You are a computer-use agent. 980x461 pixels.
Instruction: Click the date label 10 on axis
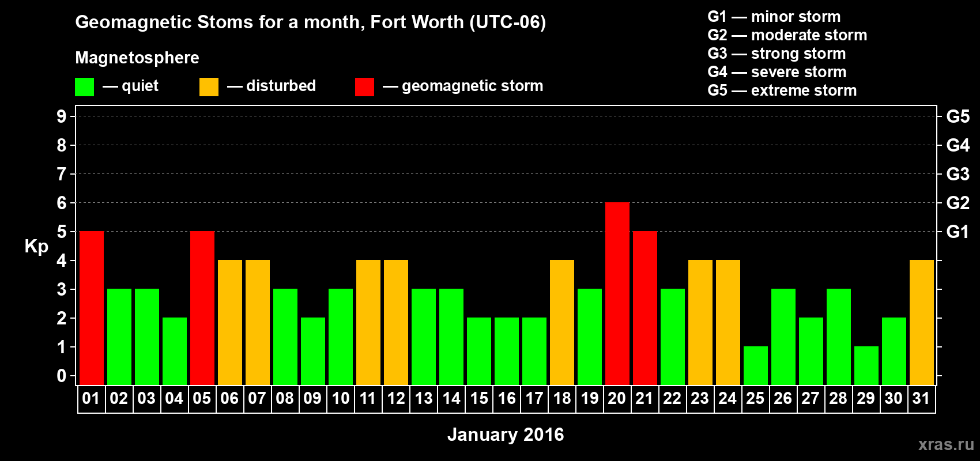341,399
